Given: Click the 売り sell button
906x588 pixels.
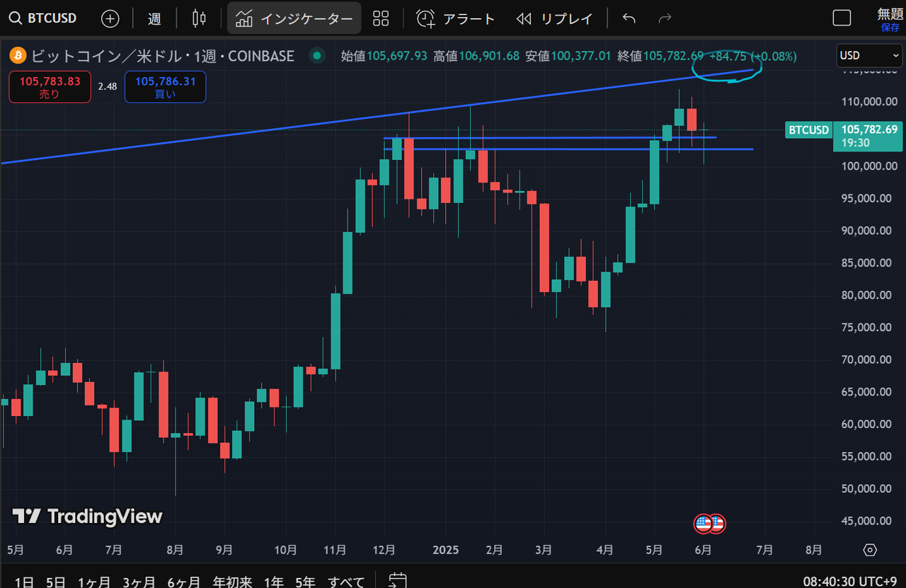Looking at the screenshot, I should click(50, 86).
